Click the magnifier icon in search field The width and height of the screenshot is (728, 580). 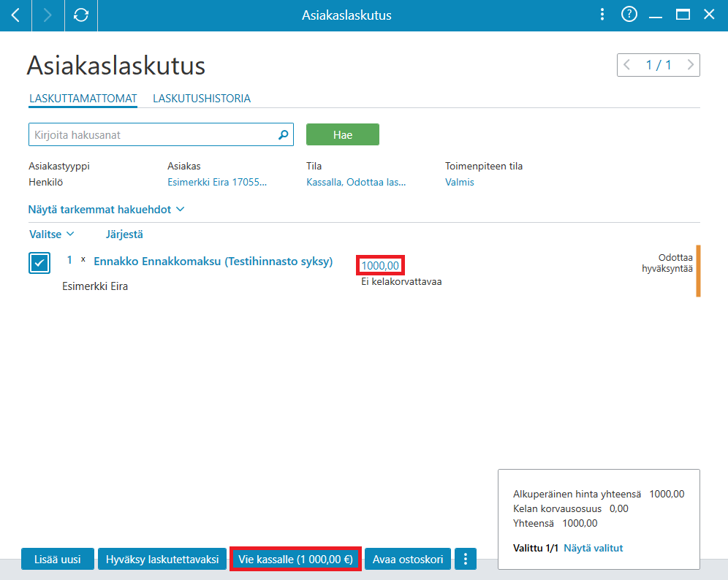283,134
